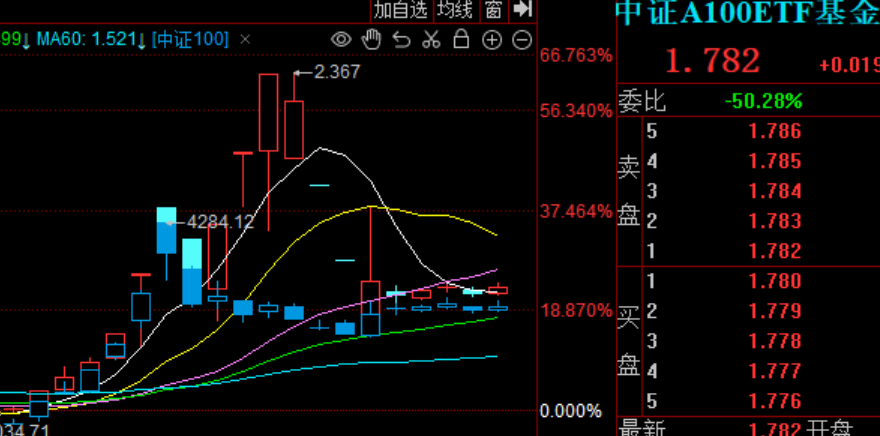Select buy level 1 price 1.780
Screen dimensions: 880x436
tap(775, 281)
